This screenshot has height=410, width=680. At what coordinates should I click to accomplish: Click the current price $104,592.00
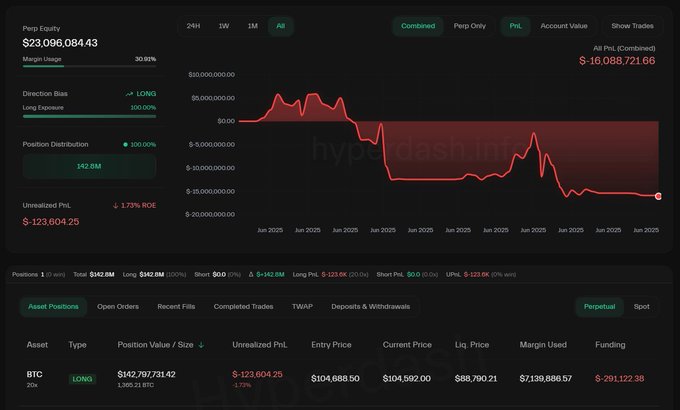coord(407,379)
